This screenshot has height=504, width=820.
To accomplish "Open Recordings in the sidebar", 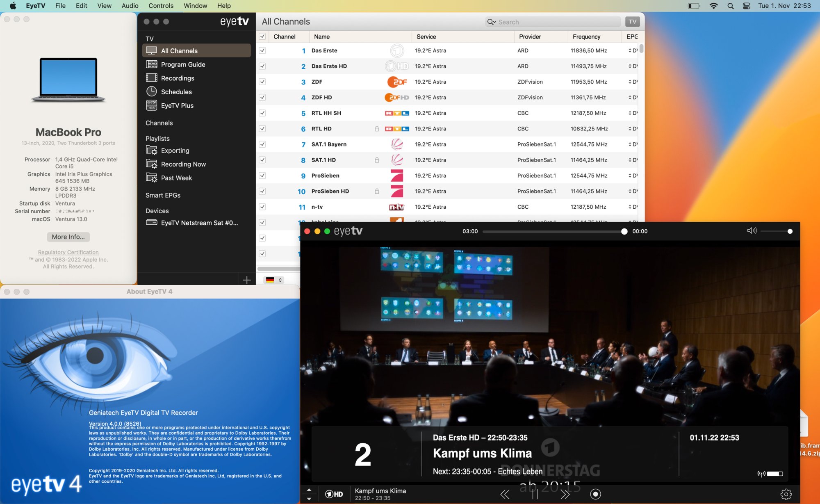I will pyautogui.click(x=177, y=78).
